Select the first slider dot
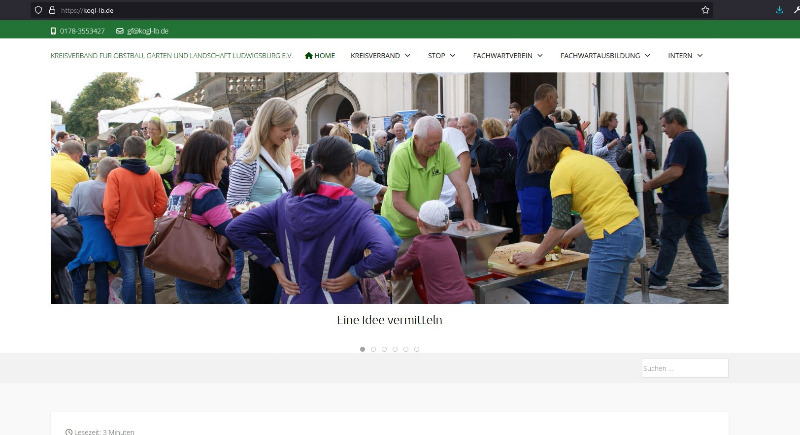Image resolution: width=800 pixels, height=435 pixels. (x=362, y=349)
